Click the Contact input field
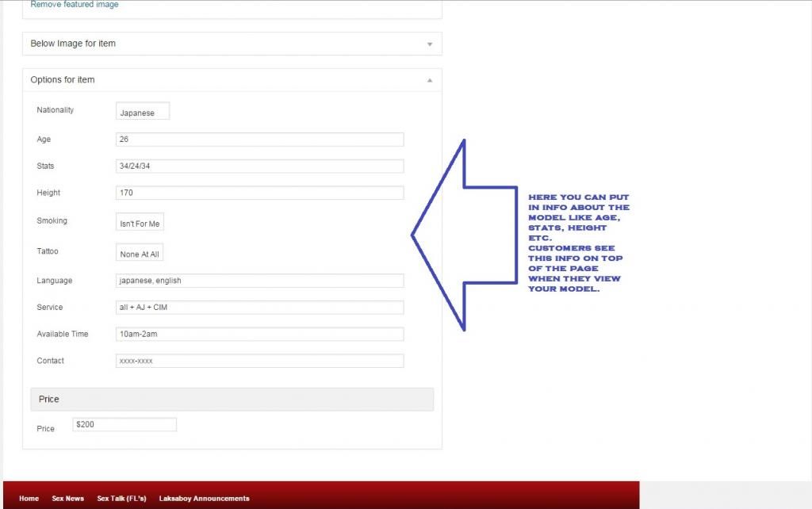 pyautogui.click(x=259, y=361)
